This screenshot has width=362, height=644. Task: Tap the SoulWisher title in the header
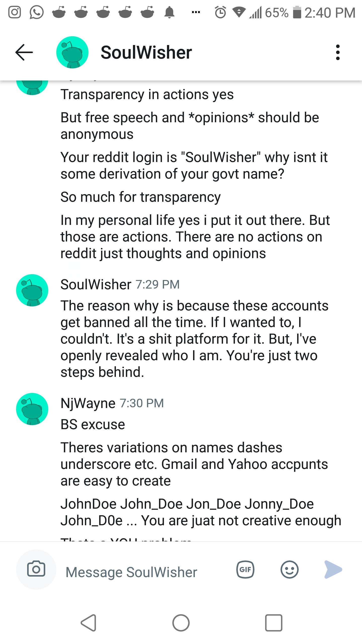(146, 52)
